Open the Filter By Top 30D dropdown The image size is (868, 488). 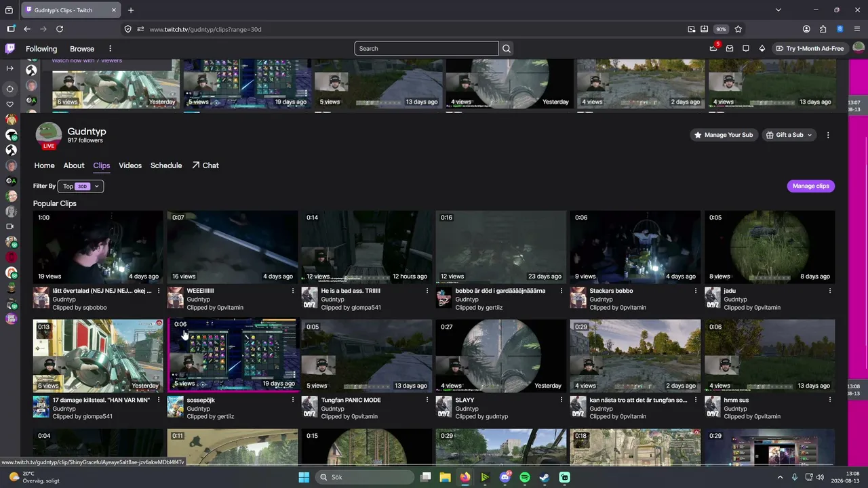pos(81,186)
